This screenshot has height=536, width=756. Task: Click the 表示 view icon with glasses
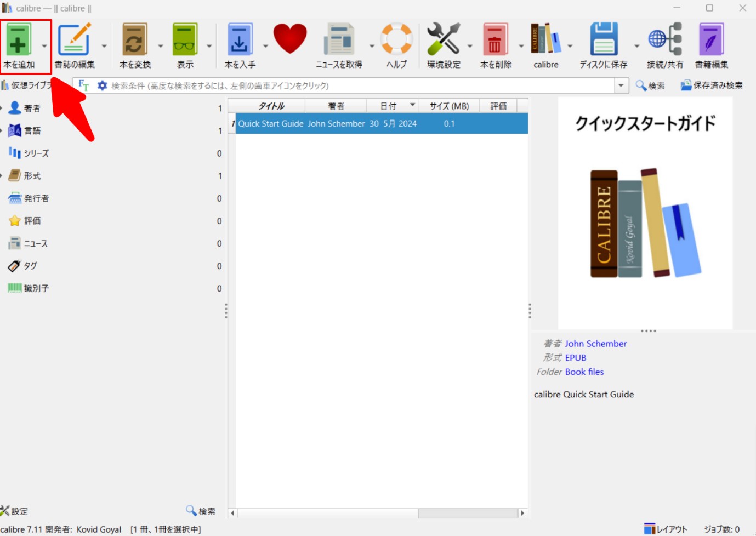(185, 40)
